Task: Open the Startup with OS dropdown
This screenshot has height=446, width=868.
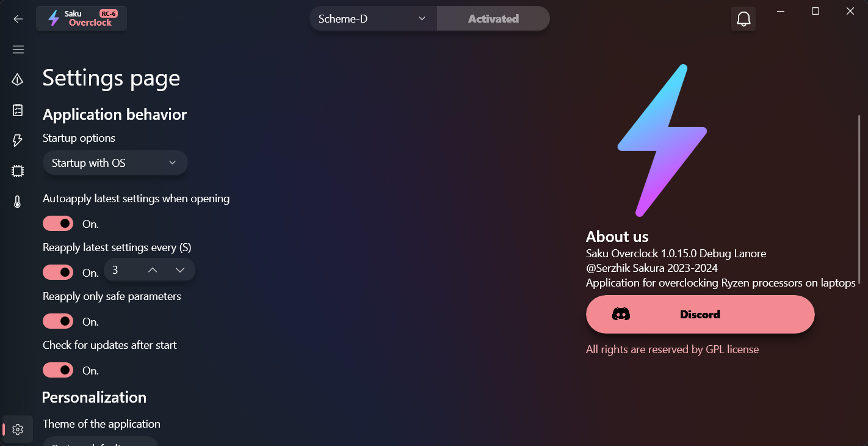Action: pyautogui.click(x=115, y=163)
